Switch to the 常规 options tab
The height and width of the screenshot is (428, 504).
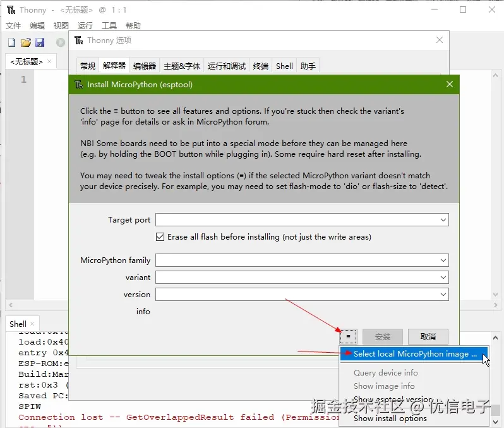[88, 66]
